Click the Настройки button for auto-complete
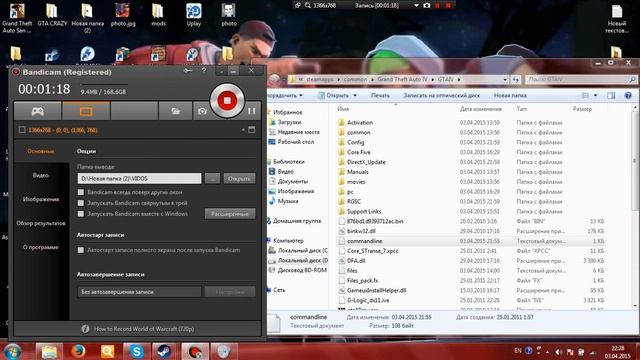Image resolution: width=640 pixels, height=360 pixels. [230, 291]
